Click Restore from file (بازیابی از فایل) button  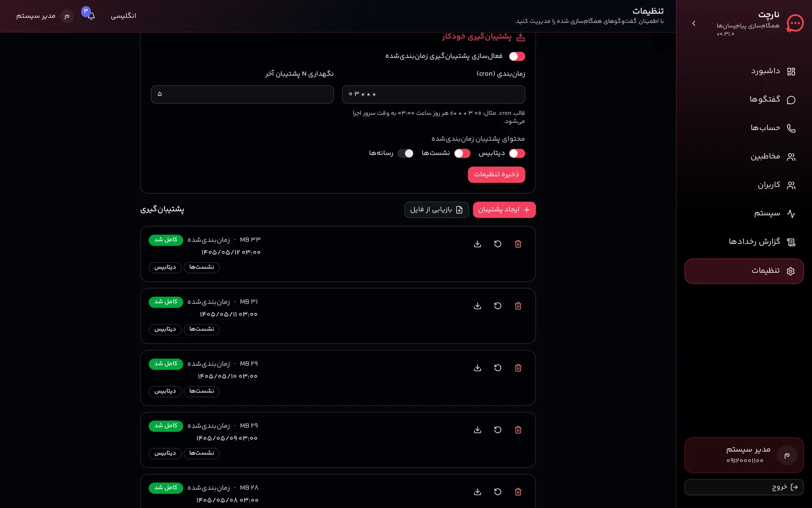coord(436,210)
